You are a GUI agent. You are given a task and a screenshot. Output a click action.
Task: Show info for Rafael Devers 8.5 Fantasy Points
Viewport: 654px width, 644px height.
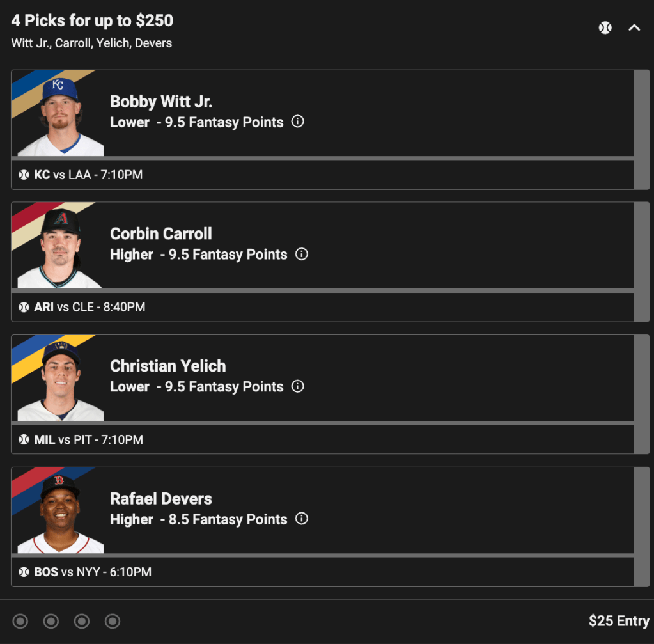coord(302,519)
